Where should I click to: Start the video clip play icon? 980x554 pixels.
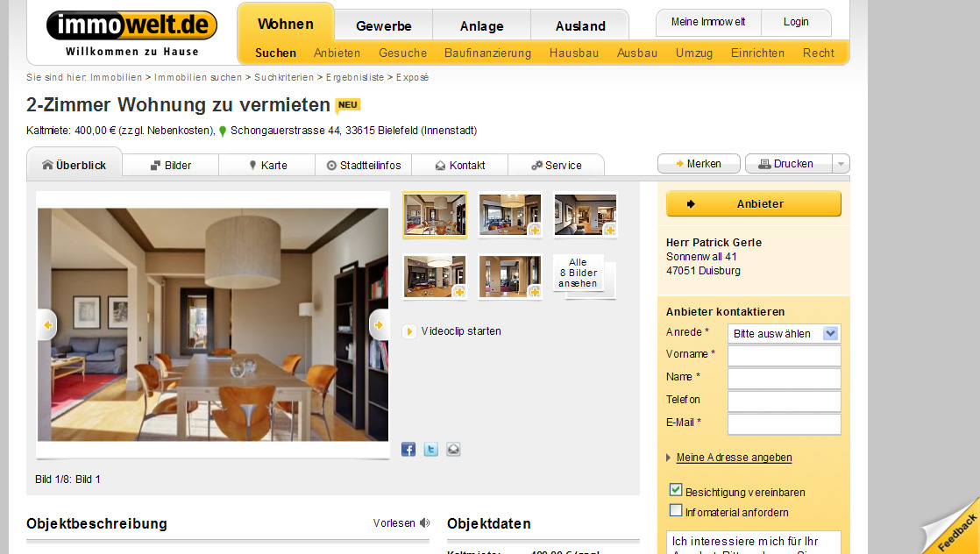tap(408, 331)
